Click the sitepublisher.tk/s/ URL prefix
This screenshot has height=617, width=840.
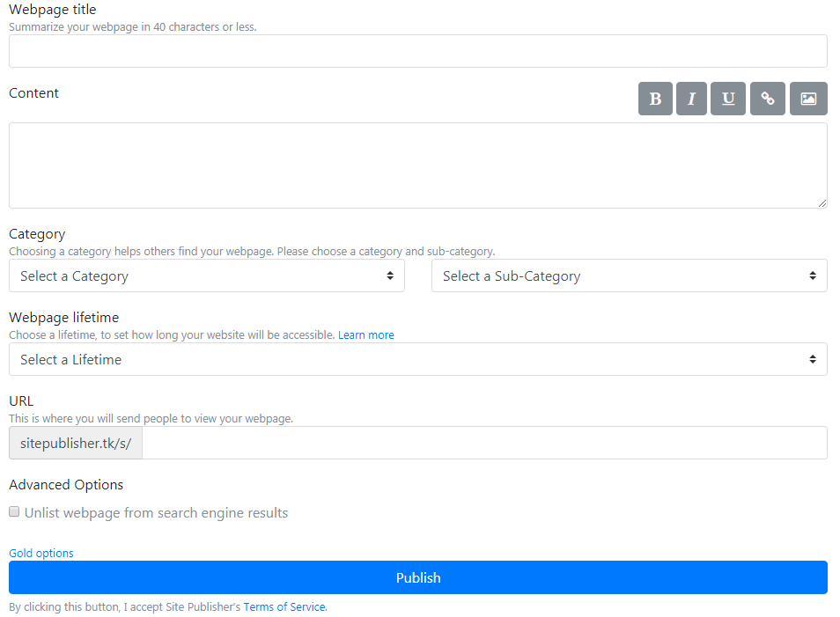coord(76,443)
